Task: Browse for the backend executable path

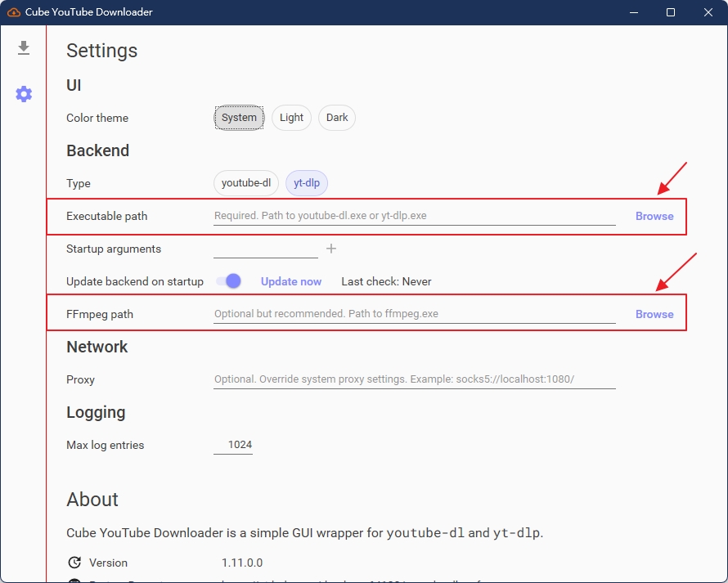Action: (654, 217)
